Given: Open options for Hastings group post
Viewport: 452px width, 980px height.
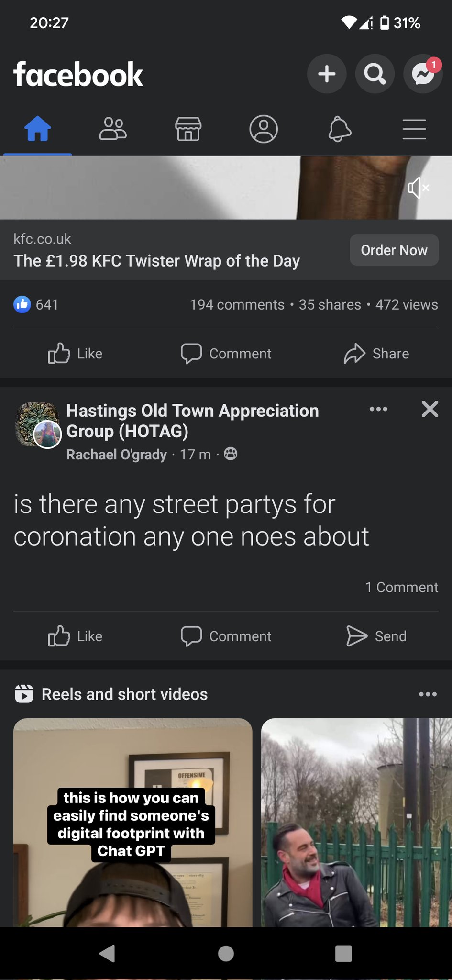Looking at the screenshot, I should 378,409.
